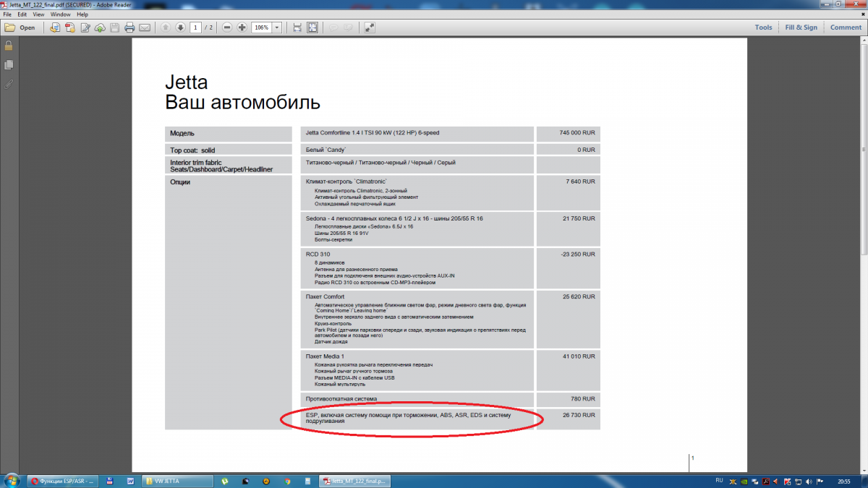The image size is (868, 488).
Task: Open the Fill & Sign pane
Action: click(801, 27)
